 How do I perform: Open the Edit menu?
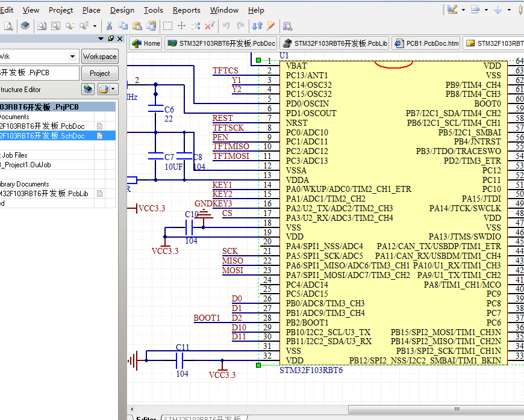(x=7, y=10)
